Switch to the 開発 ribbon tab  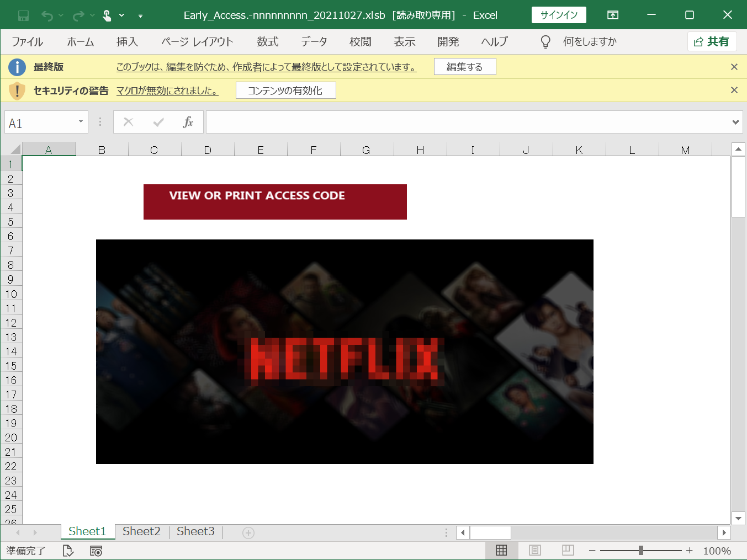click(448, 42)
